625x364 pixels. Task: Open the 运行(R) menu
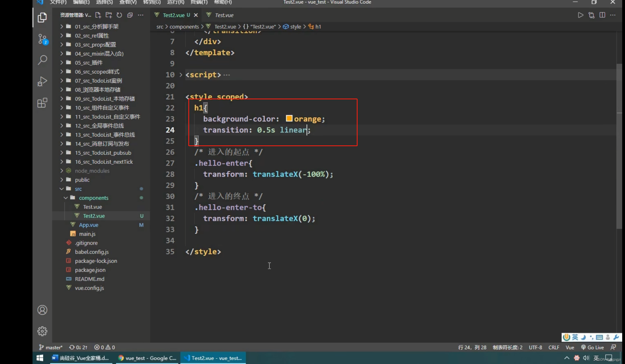point(176,2)
